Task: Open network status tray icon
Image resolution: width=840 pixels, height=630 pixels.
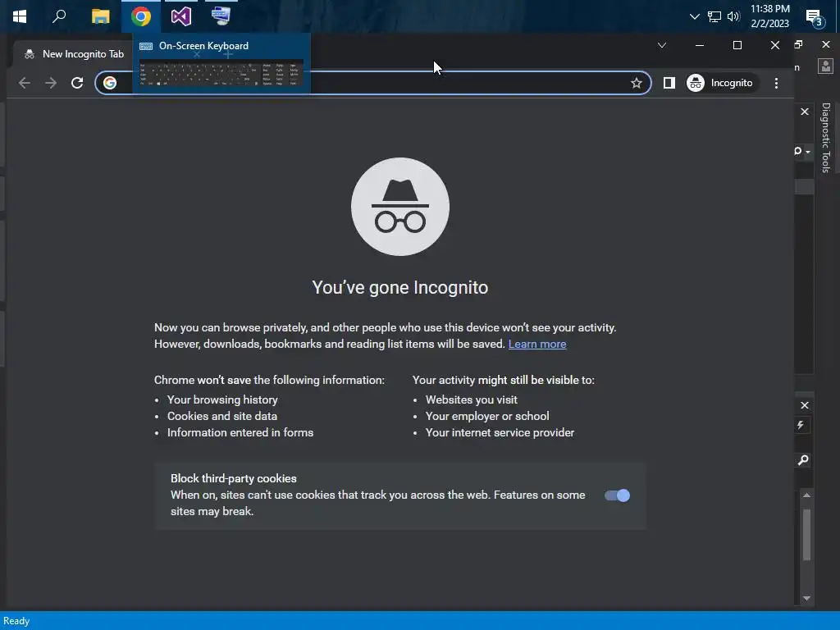Action: (x=714, y=16)
